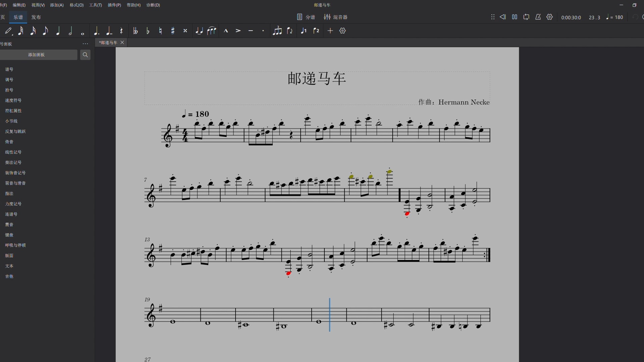Toggle the double augmentation dot

click(109, 31)
